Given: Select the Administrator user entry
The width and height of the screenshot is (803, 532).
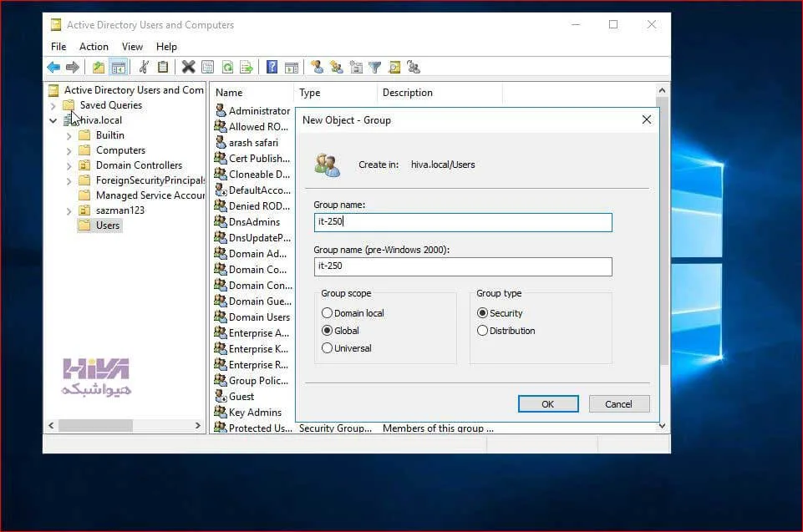Looking at the screenshot, I should click(252, 110).
